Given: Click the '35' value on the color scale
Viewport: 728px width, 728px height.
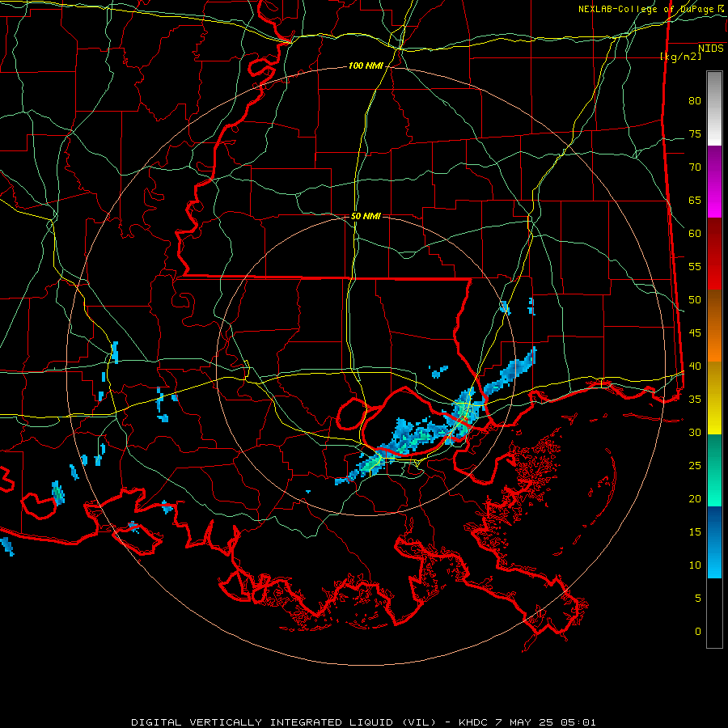Looking at the screenshot, I should pos(695,400).
